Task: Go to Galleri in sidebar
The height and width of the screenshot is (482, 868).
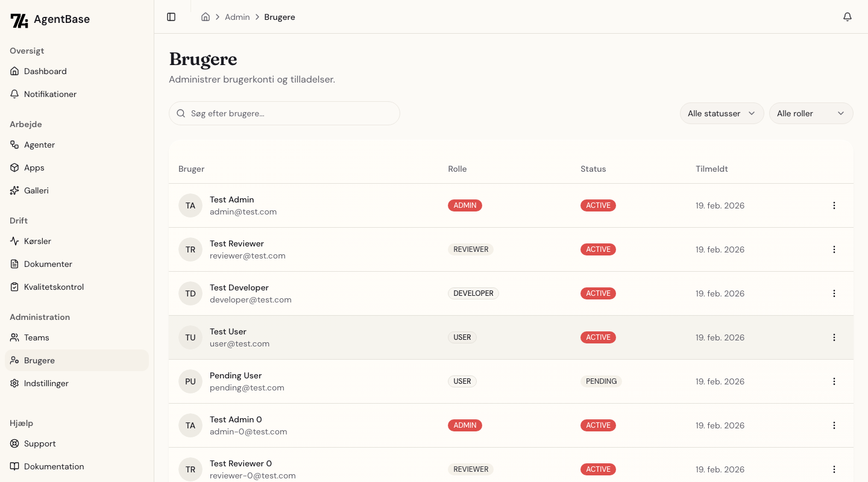Action: 36,190
